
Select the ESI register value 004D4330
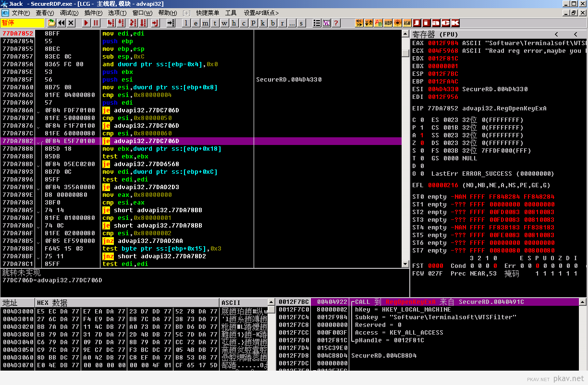tap(443, 89)
